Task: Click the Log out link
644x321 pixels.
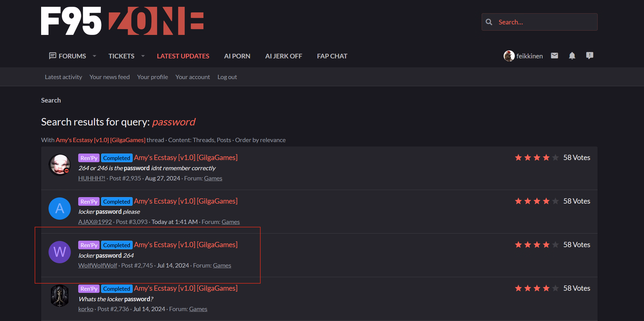Action: click(227, 77)
